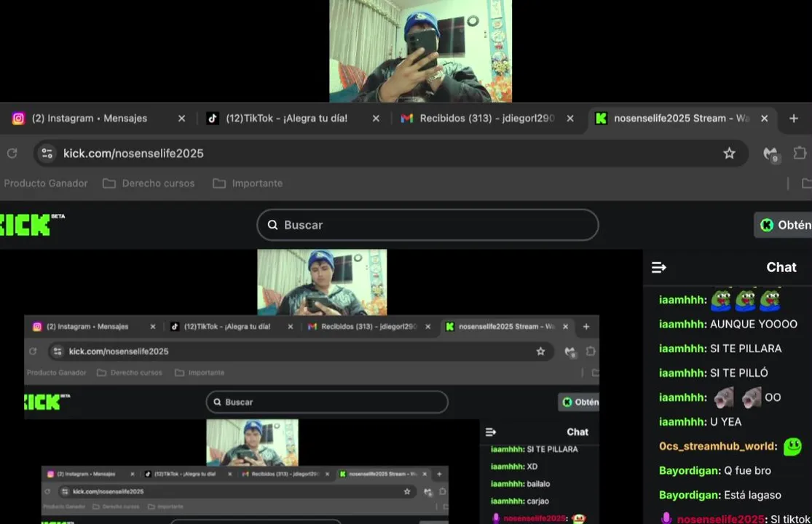Screen dimensions: 812x524
Task: Click the Buscar search field
Action: (427, 224)
